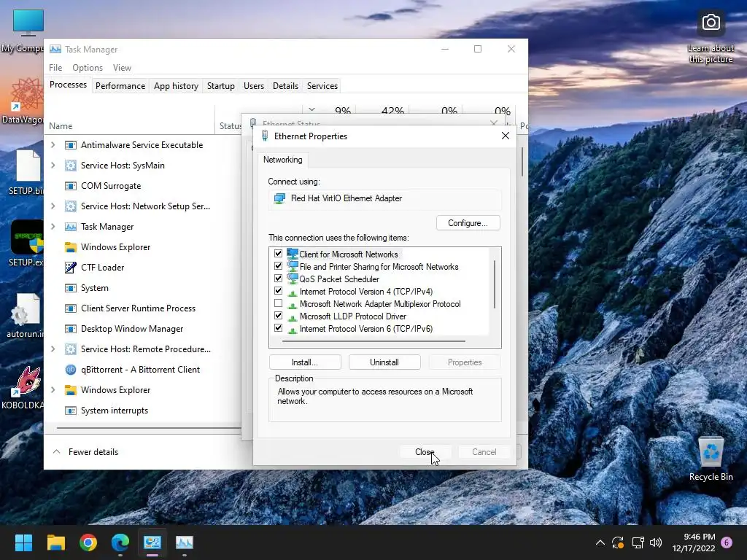The width and height of the screenshot is (747, 560).
Task: Click the connection items vertical scrollbar
Action: tap(495, 284)
